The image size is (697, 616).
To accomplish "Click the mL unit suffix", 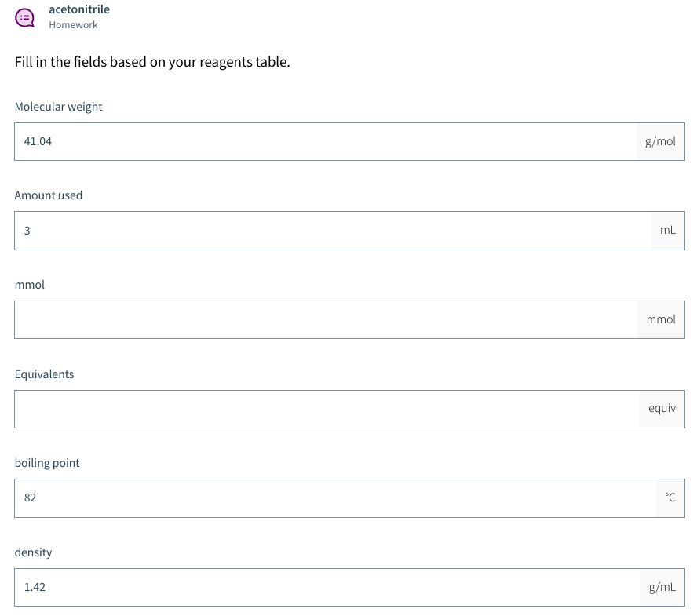I will tap(668, 230).
